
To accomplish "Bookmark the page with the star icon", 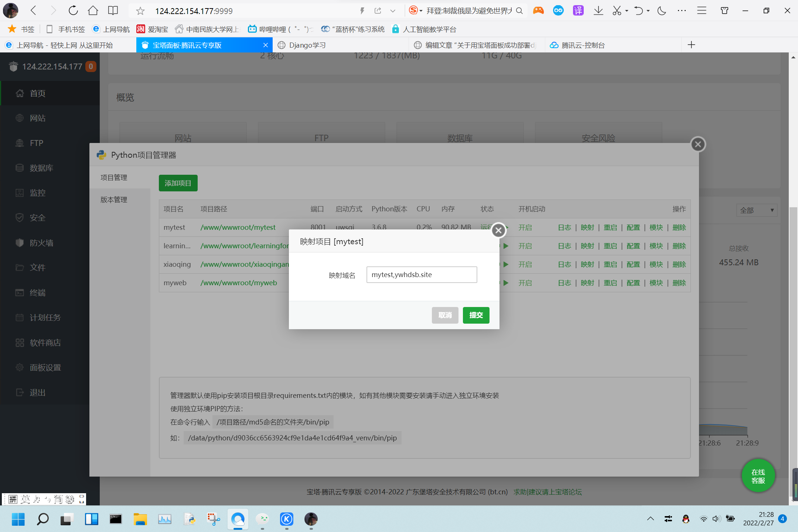I will 140,11.
